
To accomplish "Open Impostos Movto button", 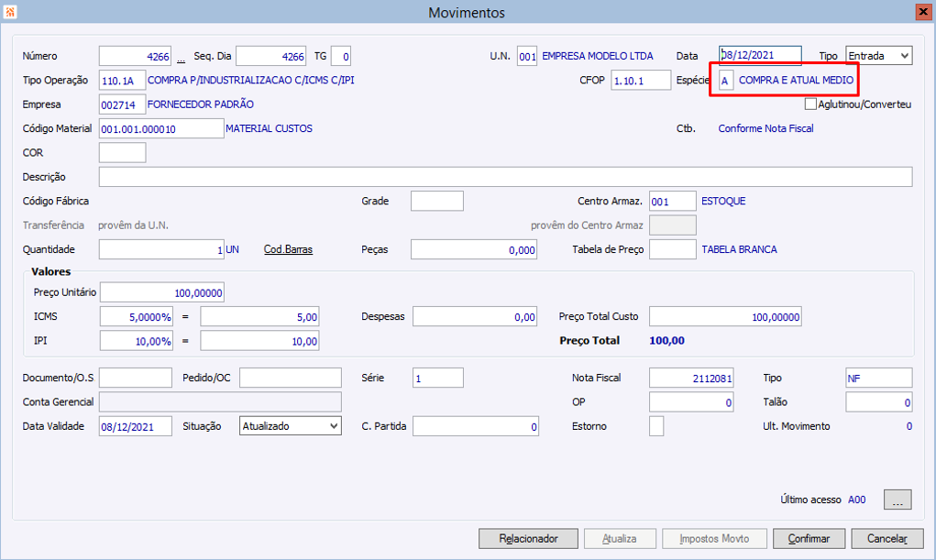I will pos(714,539).
